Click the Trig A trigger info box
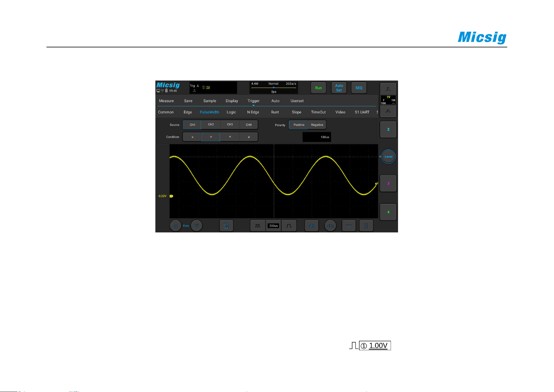The width and height of the screenshot is (554, 392). 213,88
